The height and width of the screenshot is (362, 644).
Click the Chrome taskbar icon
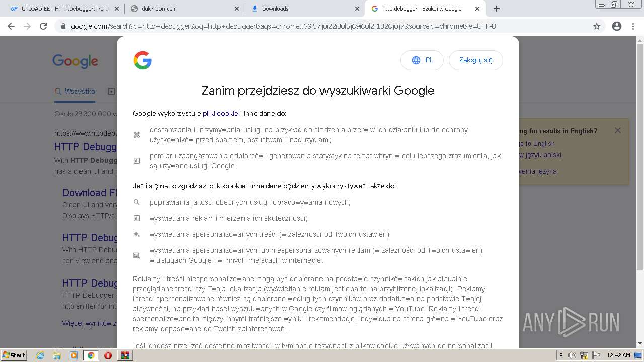[91, 355]
